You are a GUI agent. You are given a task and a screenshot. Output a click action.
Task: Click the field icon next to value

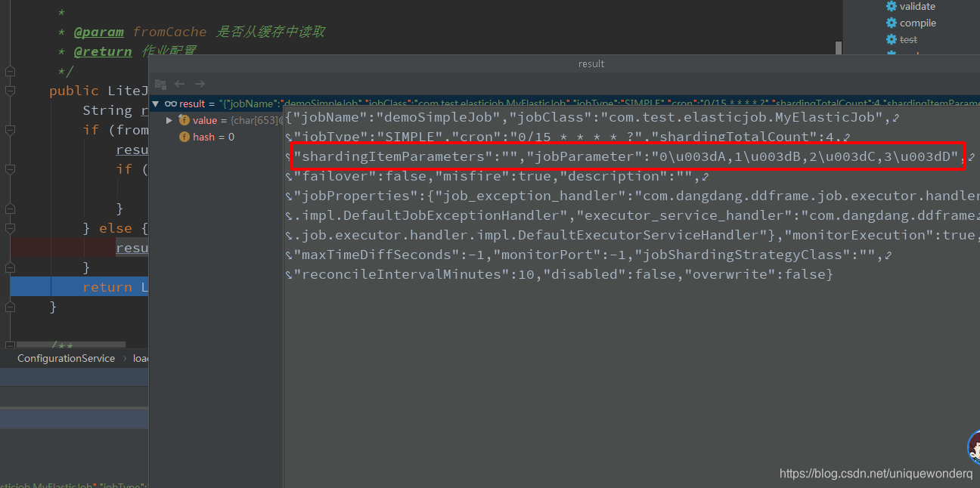[184, 120]
